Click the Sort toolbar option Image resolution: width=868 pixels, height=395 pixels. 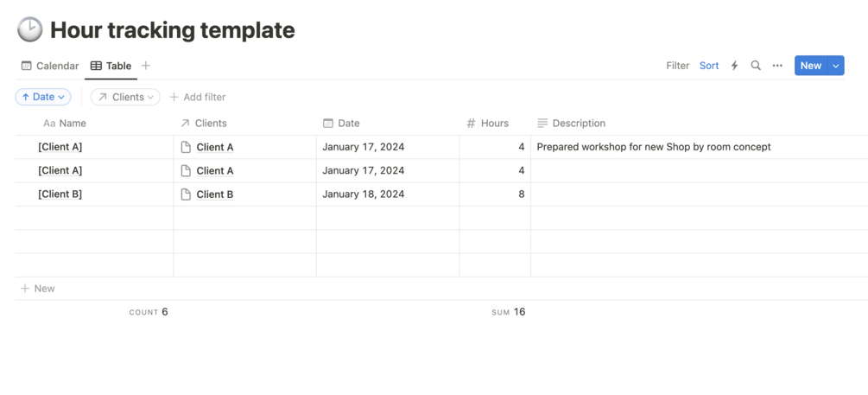pos(709,66)
